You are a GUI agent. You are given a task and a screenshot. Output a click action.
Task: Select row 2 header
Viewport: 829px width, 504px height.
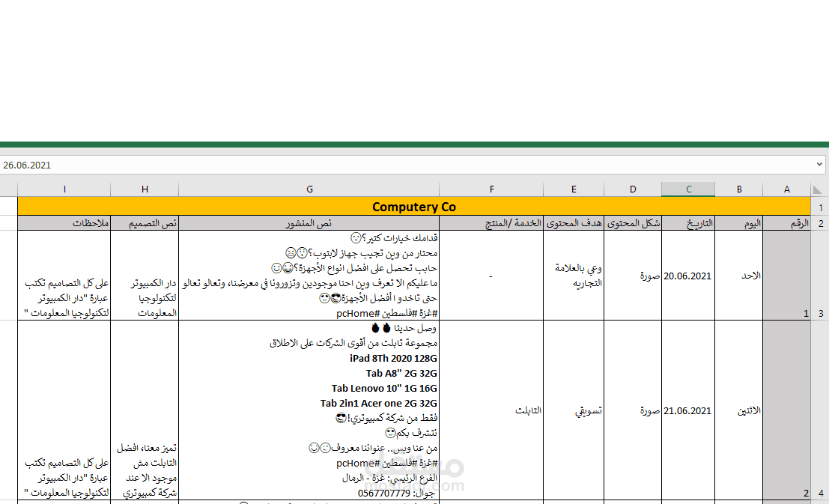click(820, 223)
